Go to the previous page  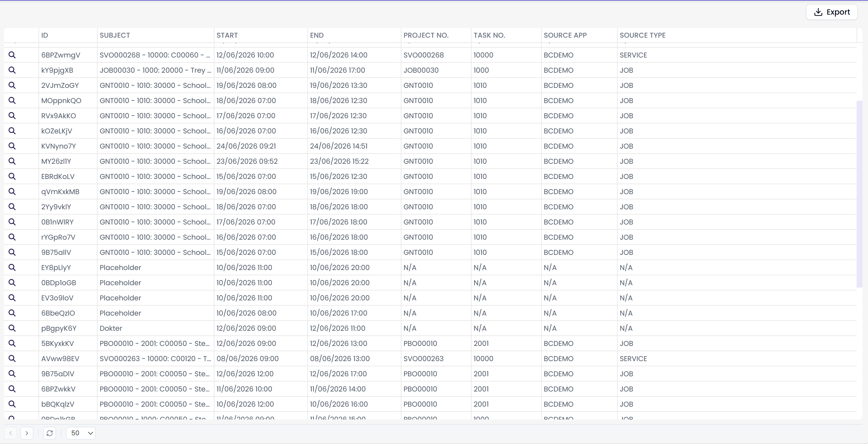point(11,433)
